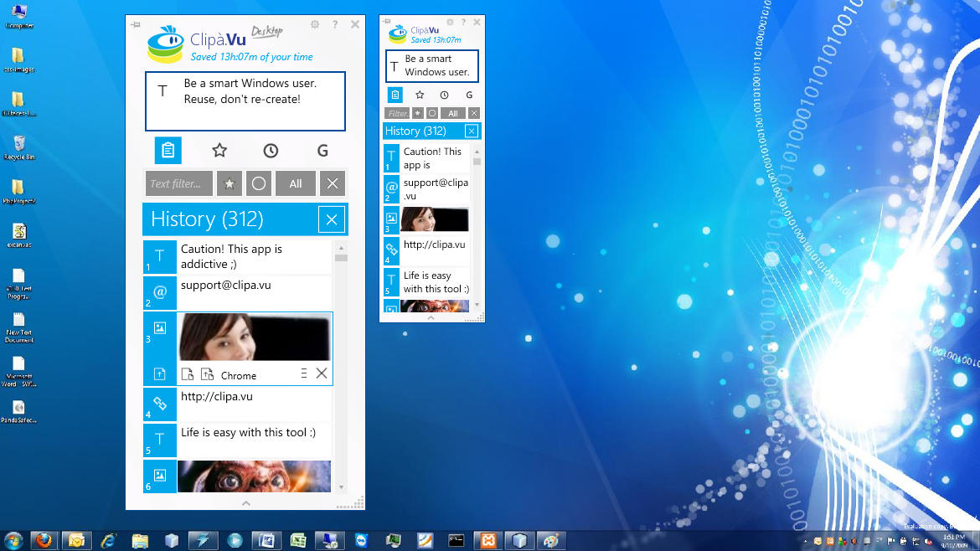Open woman photo thumbnail in large window

pyautogui.click(x=255, y=337)
